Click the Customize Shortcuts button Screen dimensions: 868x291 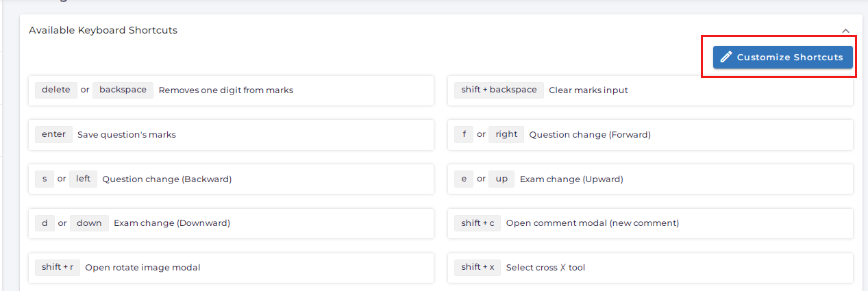782,58
